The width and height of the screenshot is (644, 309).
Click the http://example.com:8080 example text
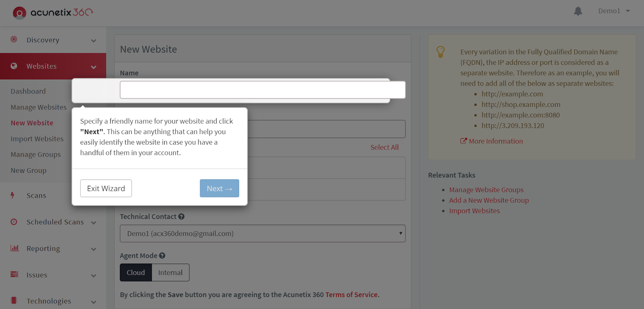click(x=520, y=115)
